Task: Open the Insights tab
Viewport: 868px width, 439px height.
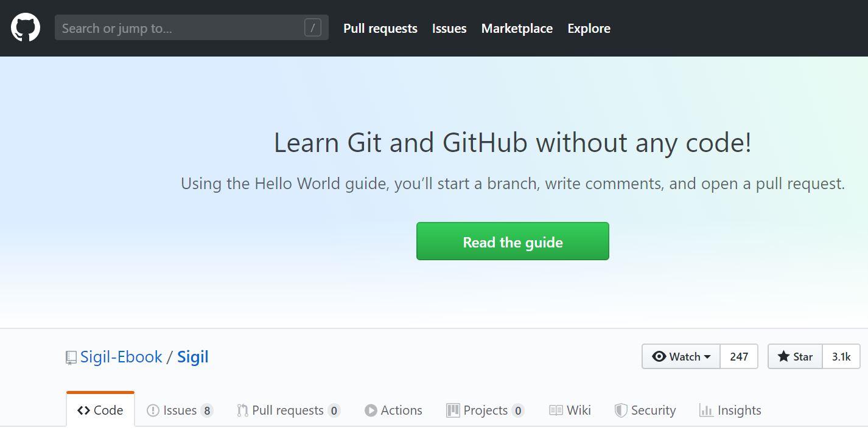Action: pos(730,410)
